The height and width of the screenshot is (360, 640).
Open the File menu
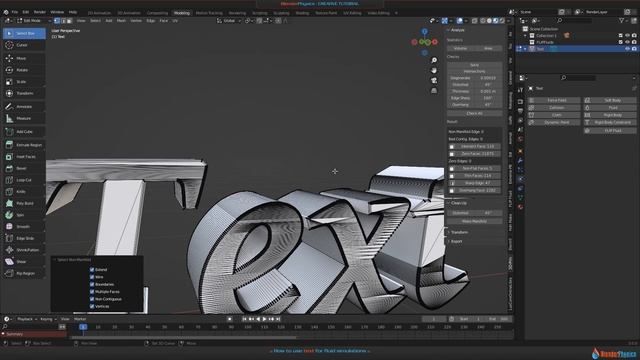[x=15, y=12]
